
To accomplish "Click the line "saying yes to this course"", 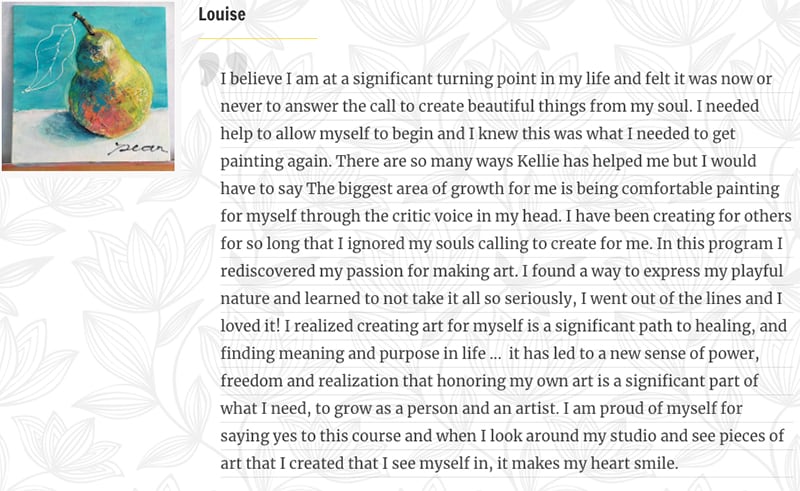I will tap(503, 436).
